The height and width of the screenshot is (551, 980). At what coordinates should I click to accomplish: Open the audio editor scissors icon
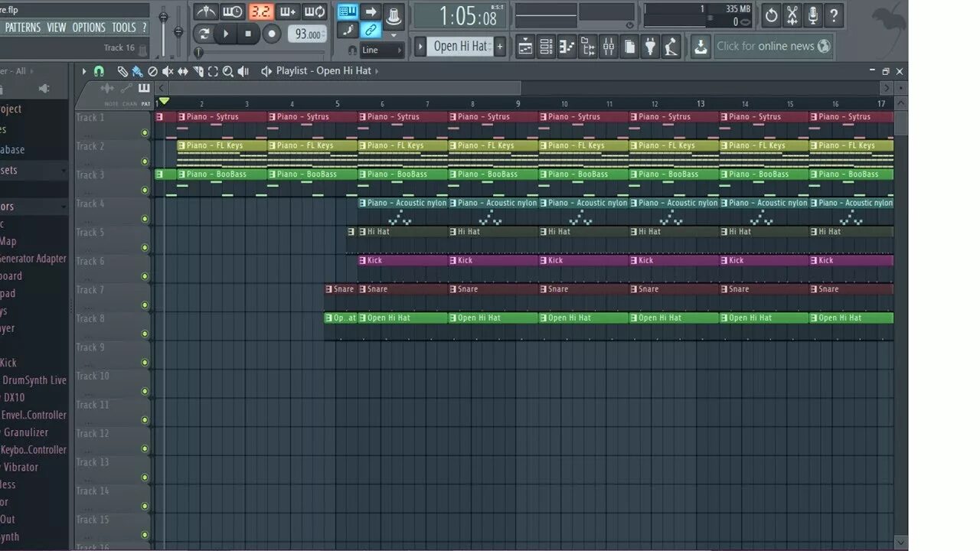(792, 15)
